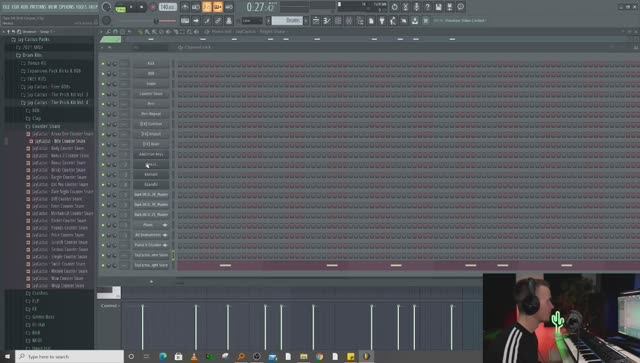Collapse the Drum Kits folder
This screenshot has width=640, height=363.
click(x=32, y=55)
